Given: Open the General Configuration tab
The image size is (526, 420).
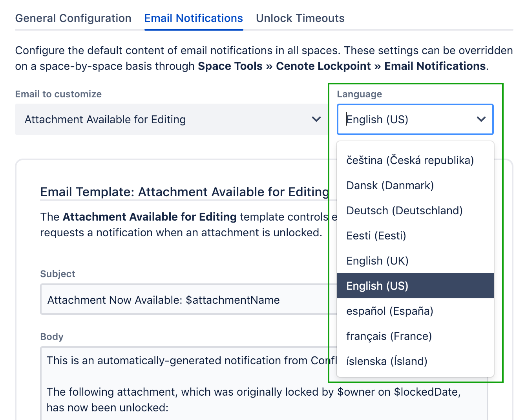Looking at the screenshot, I should point(73,18).
